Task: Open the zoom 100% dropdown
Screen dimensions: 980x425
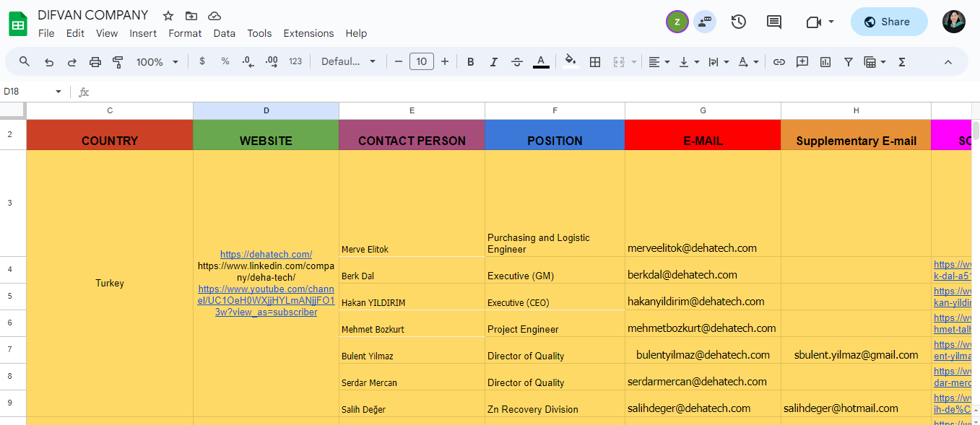Action: 157,62
